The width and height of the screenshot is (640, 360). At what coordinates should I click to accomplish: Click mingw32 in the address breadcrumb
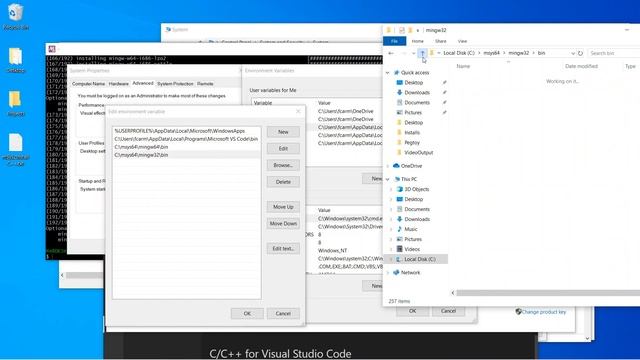[x=518, y=53]
